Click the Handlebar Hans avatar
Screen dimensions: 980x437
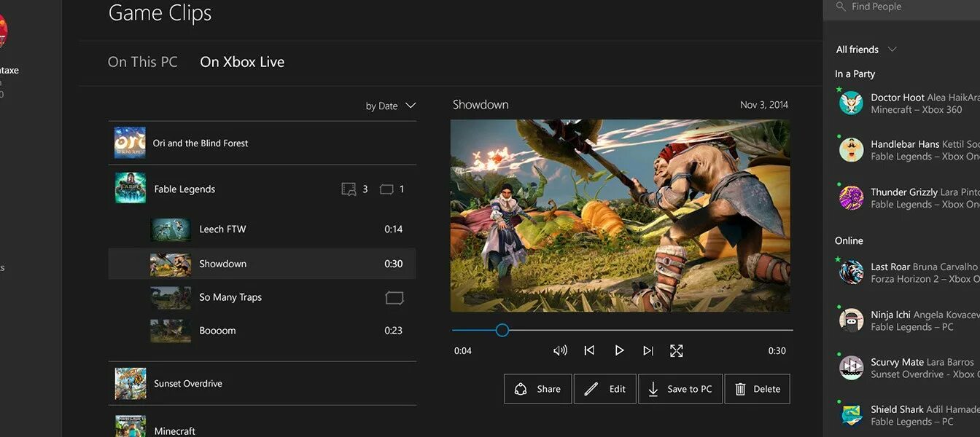point(851,149)
